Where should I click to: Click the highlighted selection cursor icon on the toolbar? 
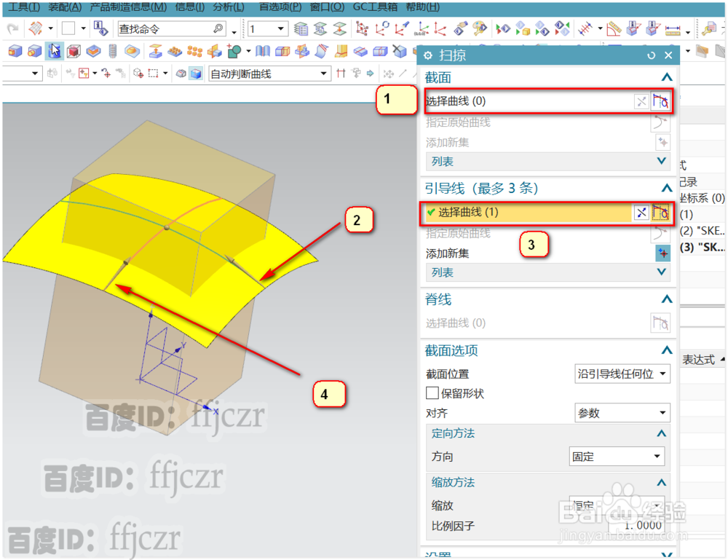[x=55, y=51]
